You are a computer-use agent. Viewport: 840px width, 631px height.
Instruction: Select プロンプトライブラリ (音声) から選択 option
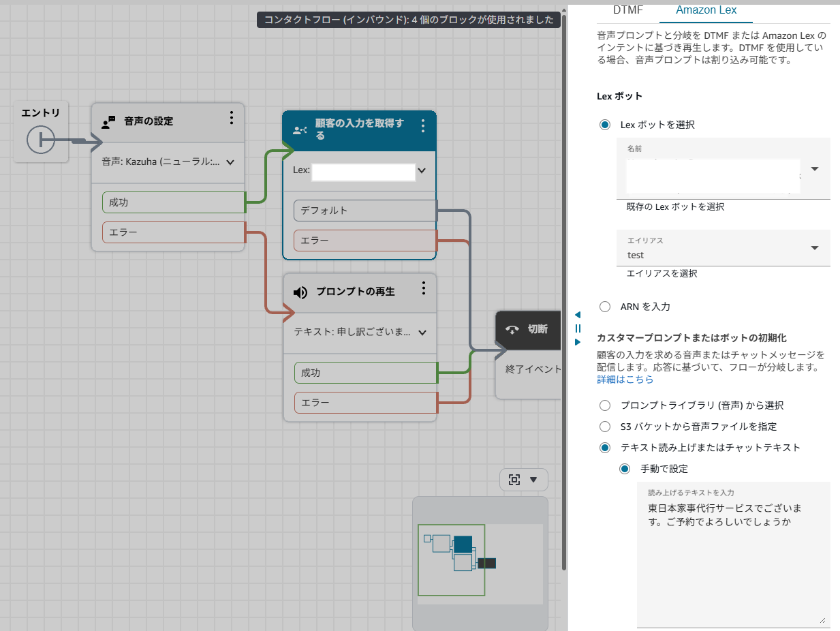tap(605, 405)
